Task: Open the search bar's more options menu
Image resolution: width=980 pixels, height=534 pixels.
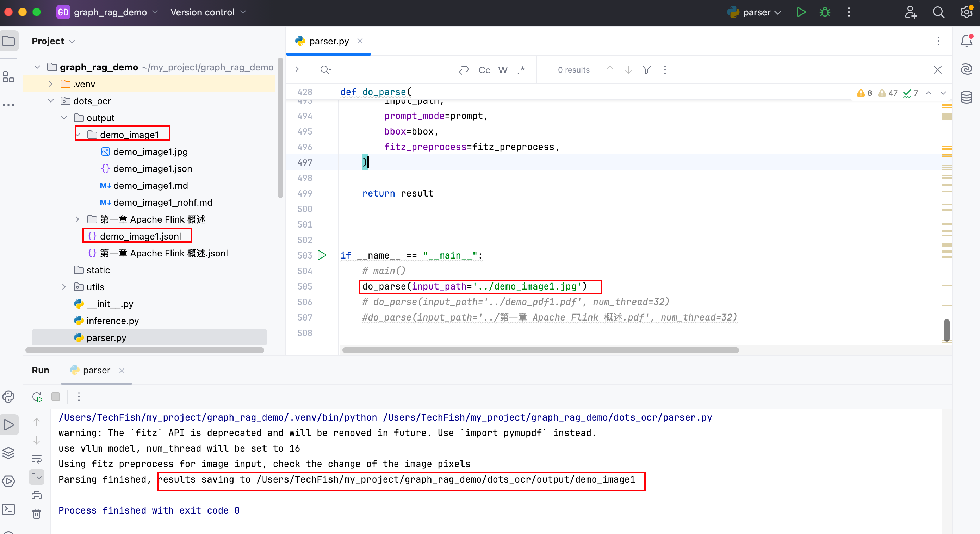Action: [665, 70]
